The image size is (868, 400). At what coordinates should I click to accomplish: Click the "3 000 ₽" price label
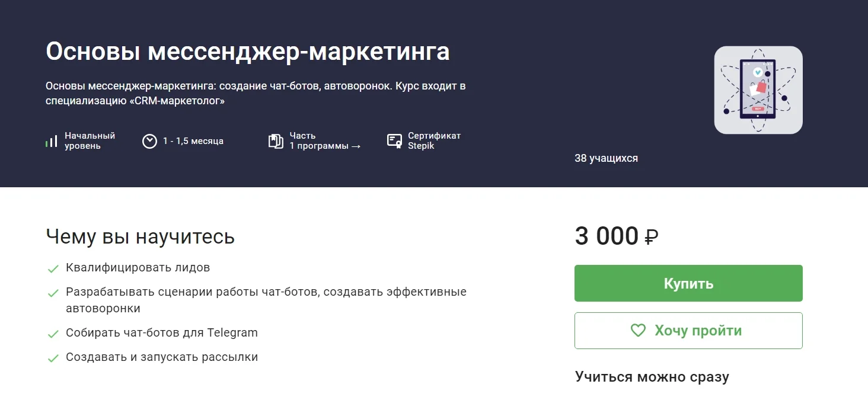[617, 236]
